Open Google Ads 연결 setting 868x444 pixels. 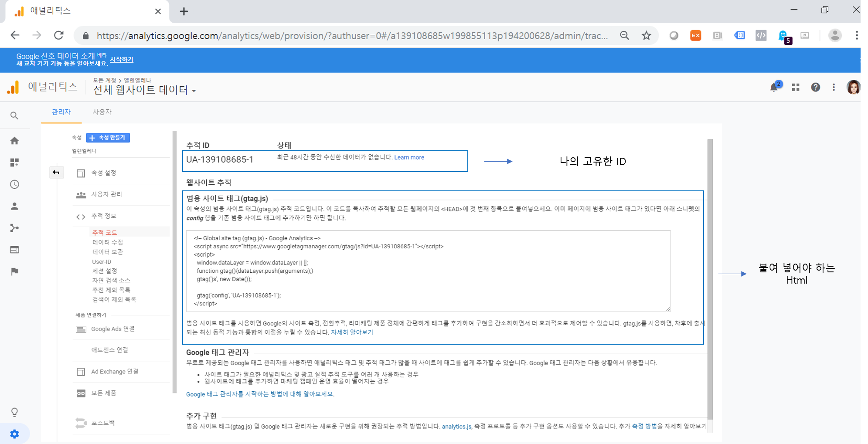coord(112,329)
